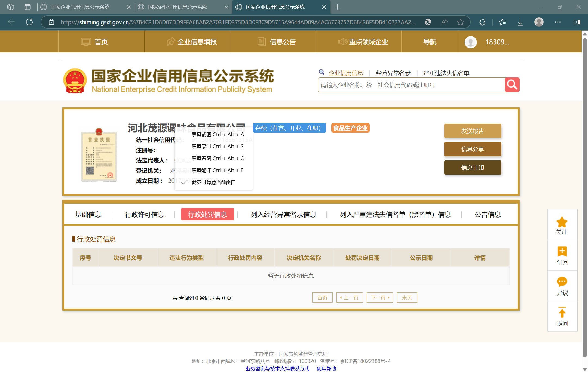Click the 返回 up-arrow icon

coord(562,312)
